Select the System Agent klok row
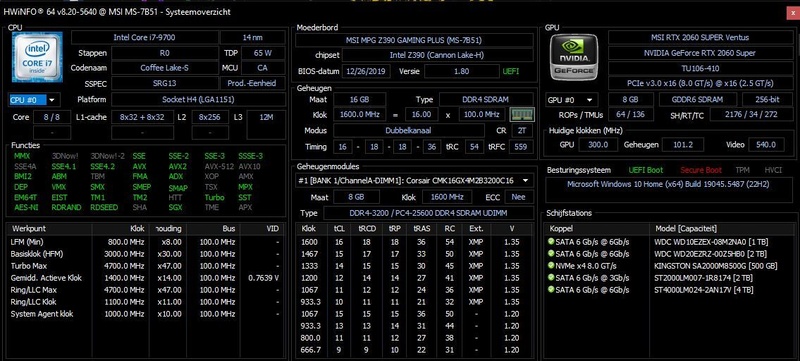Screen dimensions: 800x361 (145, 314)
